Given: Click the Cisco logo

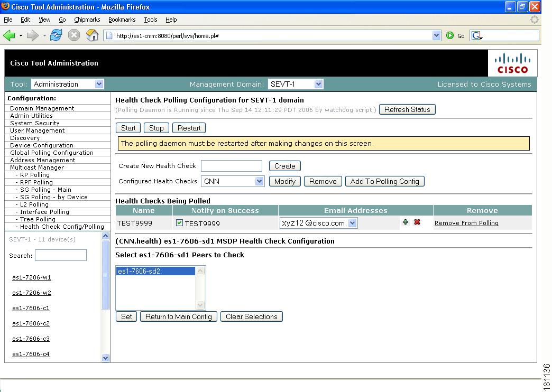Looking at the screenshot, I should [x=512, y=63].
